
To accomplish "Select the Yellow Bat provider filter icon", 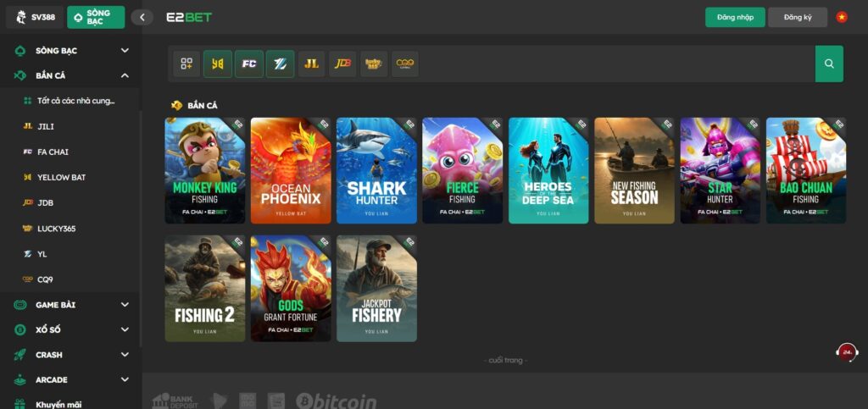I will tap(218, 64).
